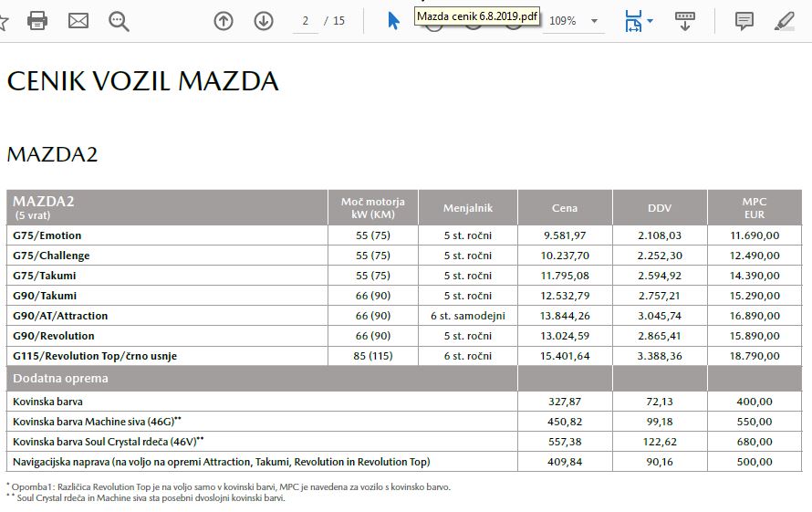Click the price 11.795,08 in G75/Takumi row
Screen dimensions: 812x512
(x=565, y=276)
